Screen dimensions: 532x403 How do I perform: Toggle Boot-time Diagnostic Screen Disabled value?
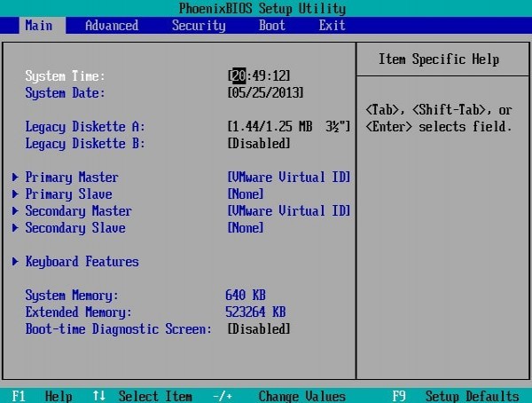tap(258, 329)
